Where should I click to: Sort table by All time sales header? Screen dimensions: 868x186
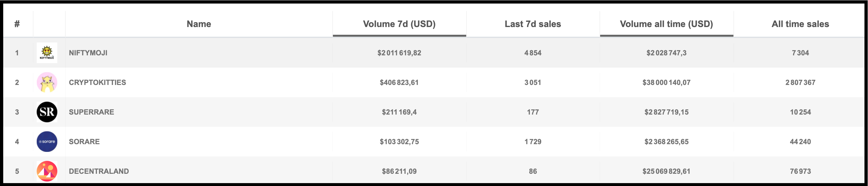pyautogui.click(x=800, y=24)
